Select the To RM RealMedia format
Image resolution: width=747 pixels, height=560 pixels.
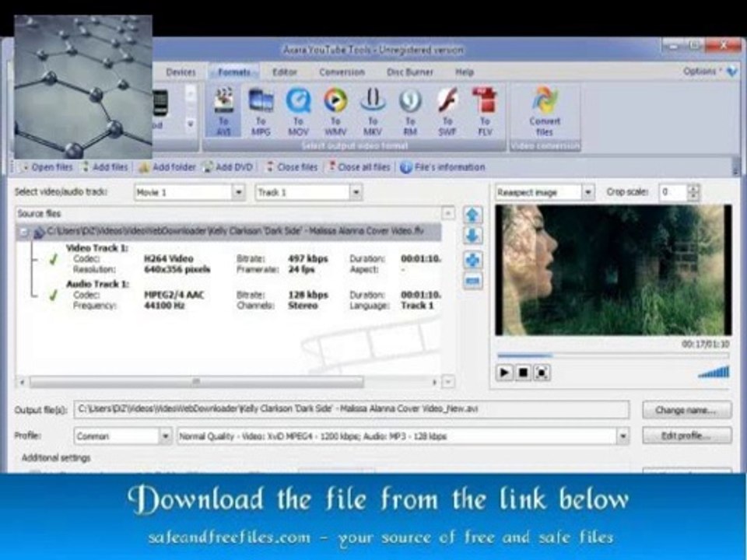[410, 111]
